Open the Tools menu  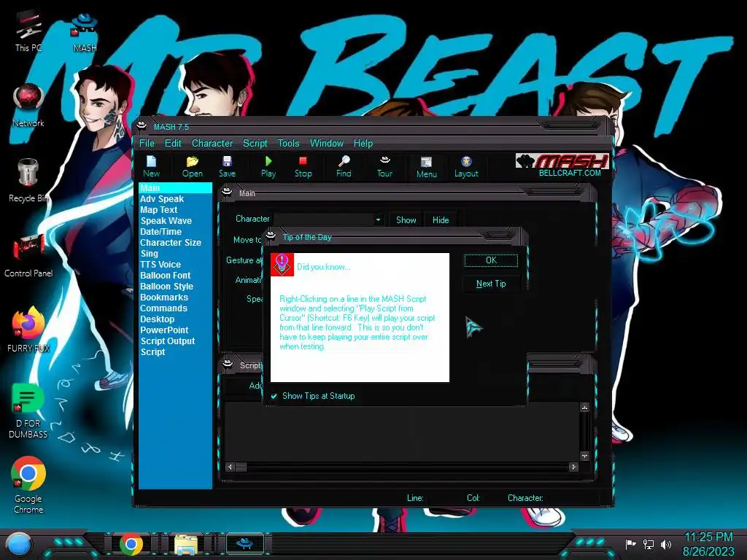[288, 144]
